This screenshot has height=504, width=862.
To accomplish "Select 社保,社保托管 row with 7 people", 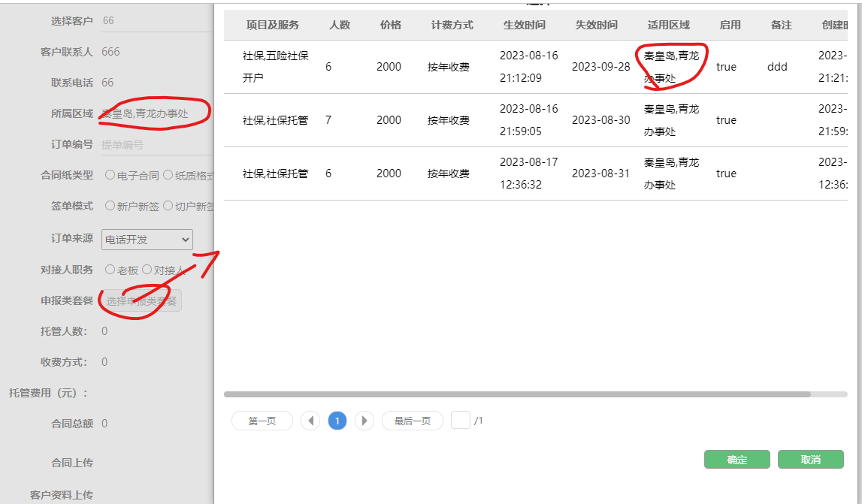I will (535, 120).
